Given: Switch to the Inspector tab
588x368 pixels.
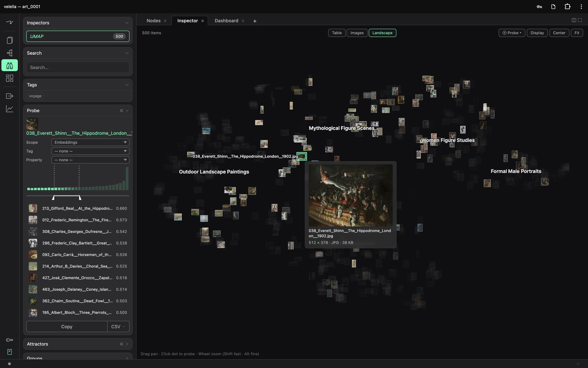Looking at the screenshot, I should 188,21.
